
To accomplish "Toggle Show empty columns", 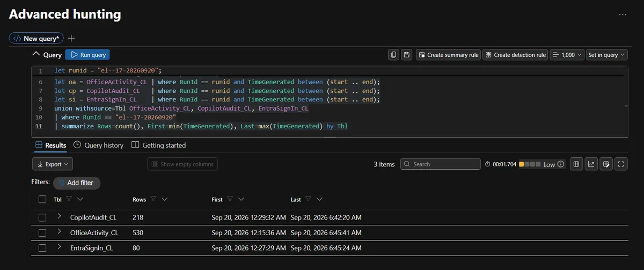I will 182,164.
